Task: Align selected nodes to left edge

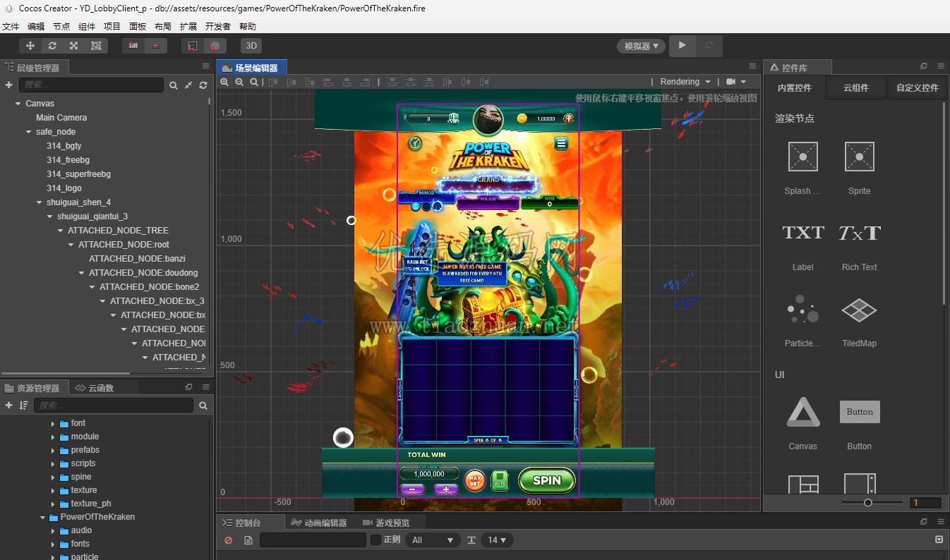Action: pyautogui.click(x=328, y=82)
